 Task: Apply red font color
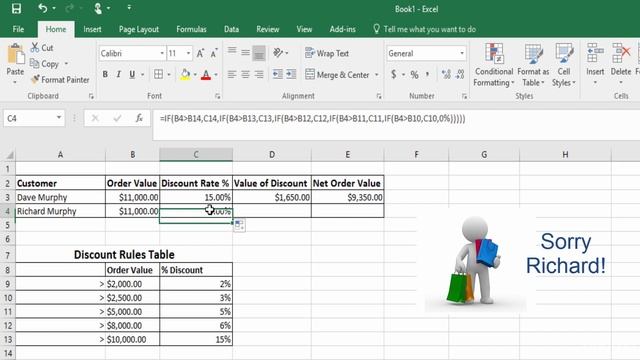point(206,74)
